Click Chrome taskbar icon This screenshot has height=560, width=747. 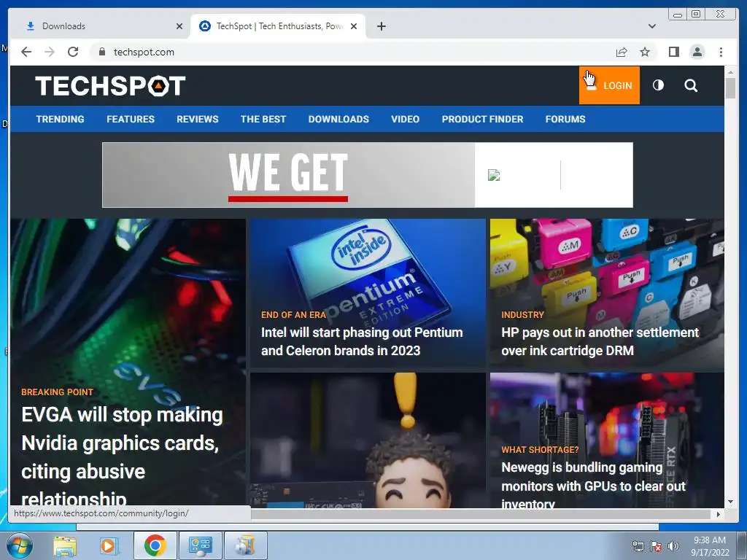coord(155,545)
